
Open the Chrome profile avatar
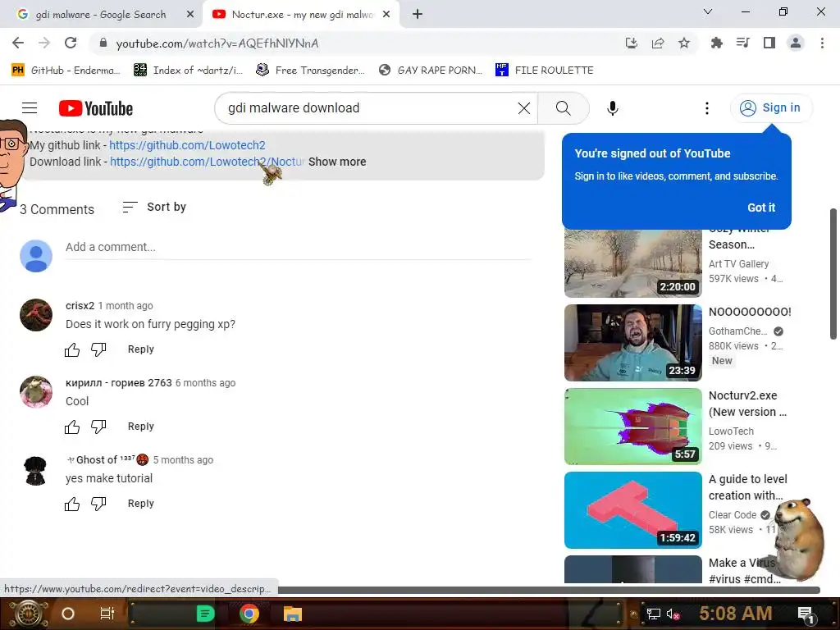click(x=796, y=43)
